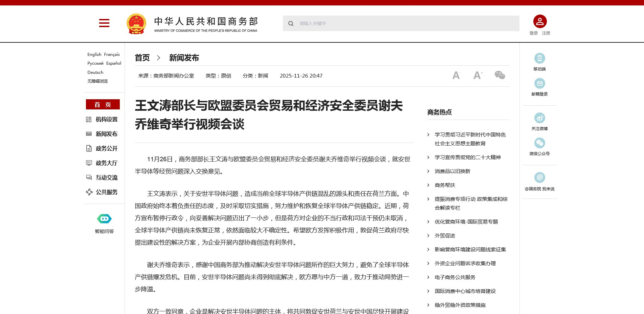The height and width of the screenshot is (314, 644).
Task: Open the WeChat official account icon
Action: [539, 143]
